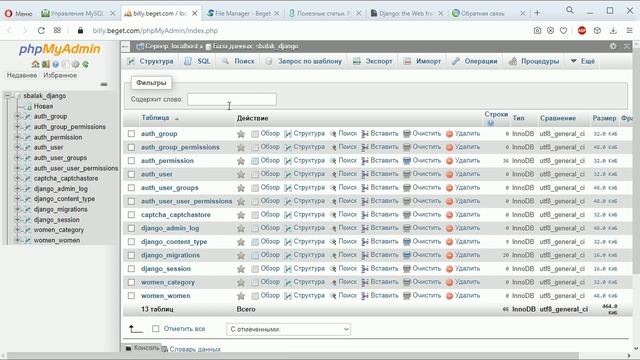Image resolution: width=640 pixels, height=360 pixels.
Task: Collapse the sbalak_django database tree node
Action: [7, 96]
